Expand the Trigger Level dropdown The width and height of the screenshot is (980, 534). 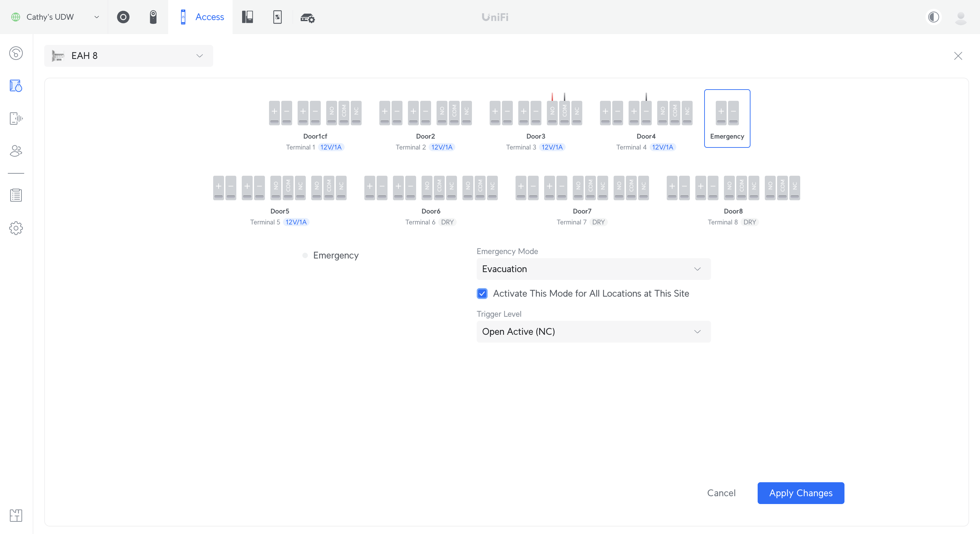click(591, 331)
